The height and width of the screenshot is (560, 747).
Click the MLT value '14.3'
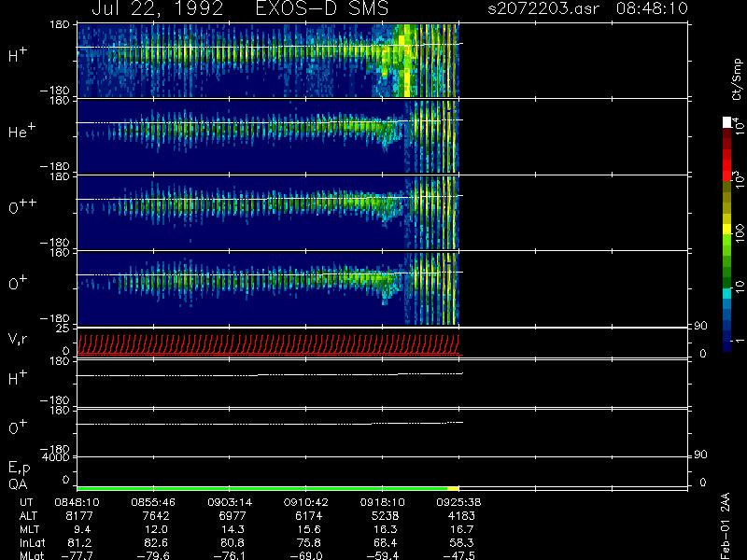(233, 529)
